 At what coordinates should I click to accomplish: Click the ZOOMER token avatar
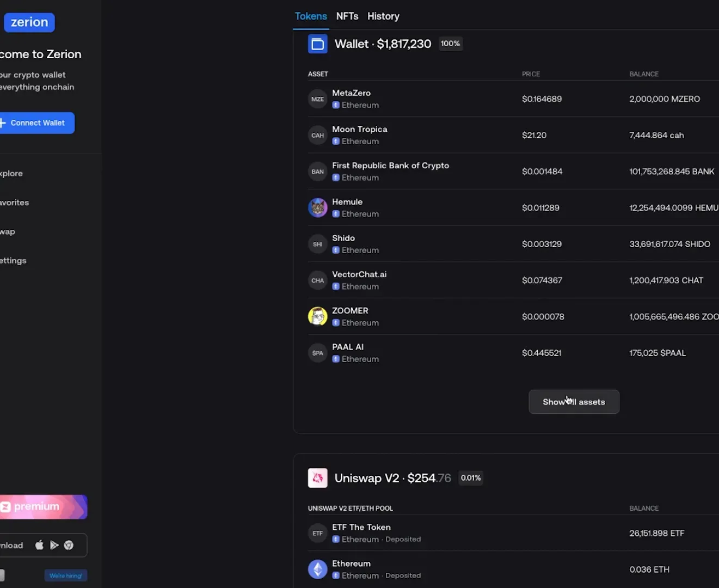[318, 316]
